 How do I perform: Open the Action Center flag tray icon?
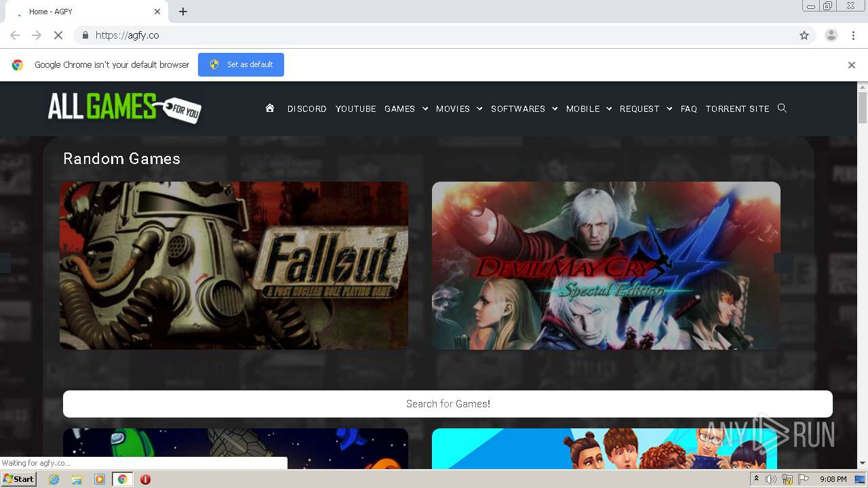pyautogui.click(x=804, y=479)
